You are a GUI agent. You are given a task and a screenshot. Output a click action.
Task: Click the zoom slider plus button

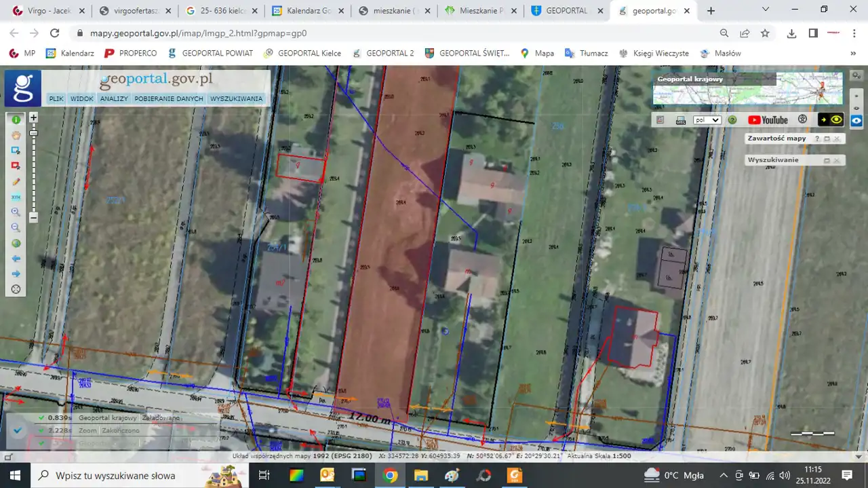(x=33, y=117)
